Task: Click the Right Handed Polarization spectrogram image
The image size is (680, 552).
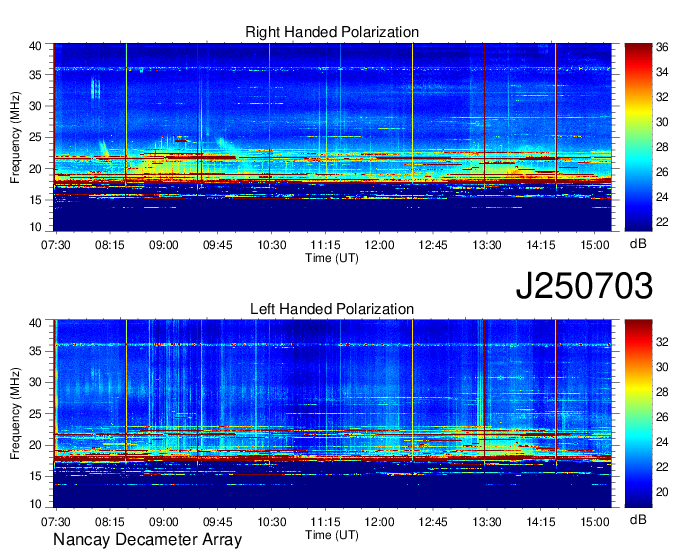Action: pos(333,137)
